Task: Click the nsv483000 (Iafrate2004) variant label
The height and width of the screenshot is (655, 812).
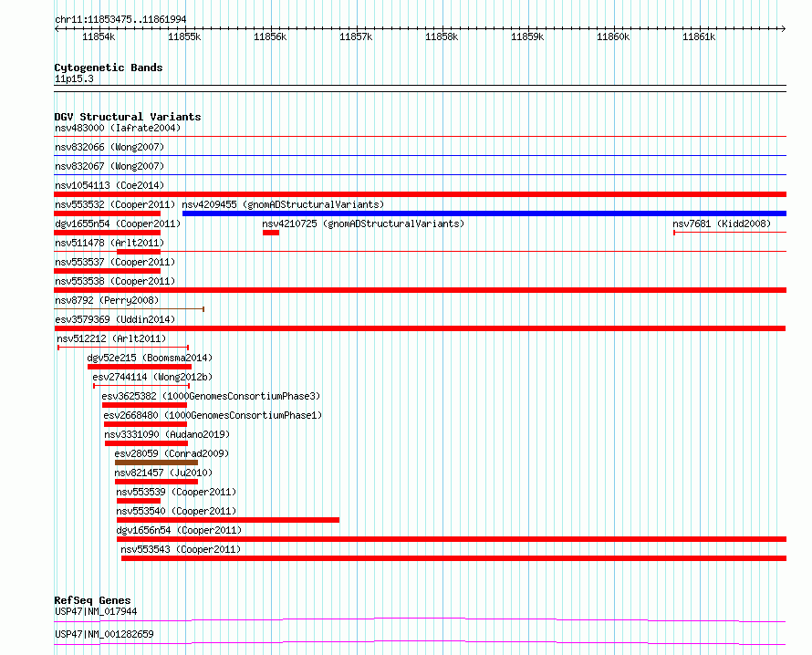Action: click(118, 129)
